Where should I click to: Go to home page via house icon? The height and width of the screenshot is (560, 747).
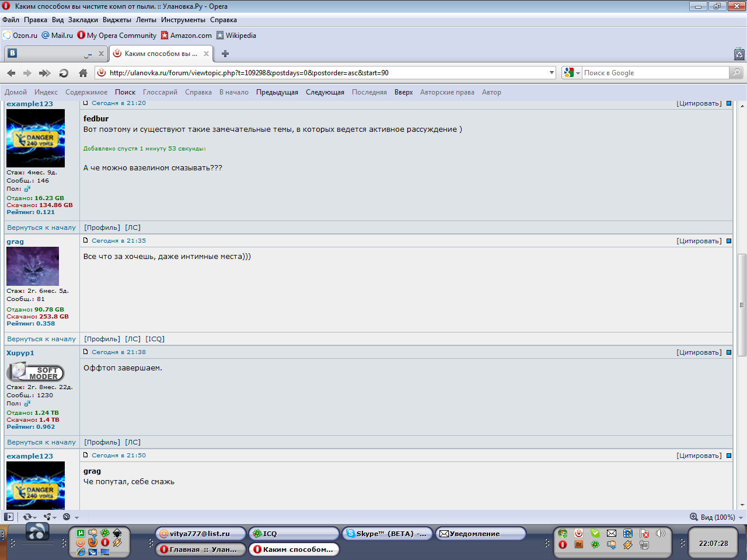click(83, 73)
